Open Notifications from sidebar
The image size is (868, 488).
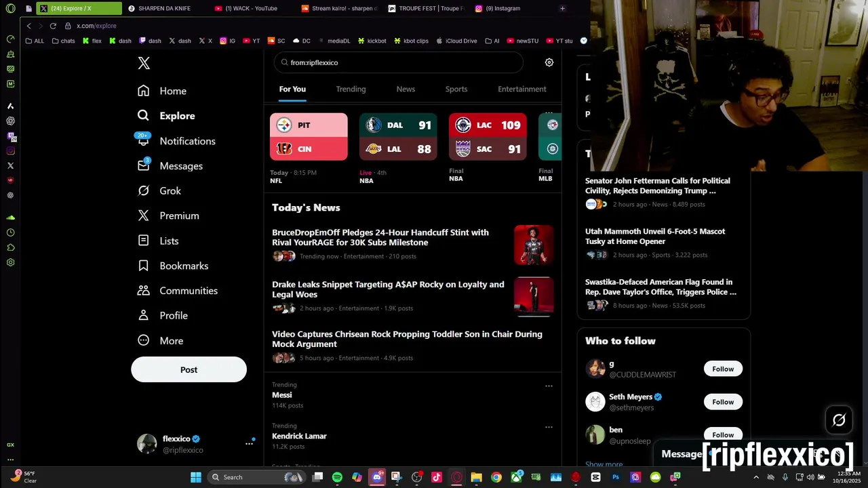[x=176, y=141]
